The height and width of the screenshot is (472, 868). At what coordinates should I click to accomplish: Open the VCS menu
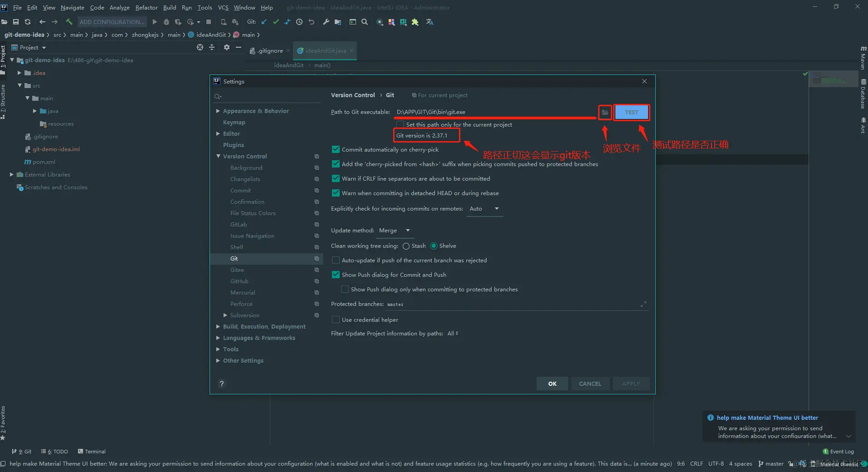(223, 7)
